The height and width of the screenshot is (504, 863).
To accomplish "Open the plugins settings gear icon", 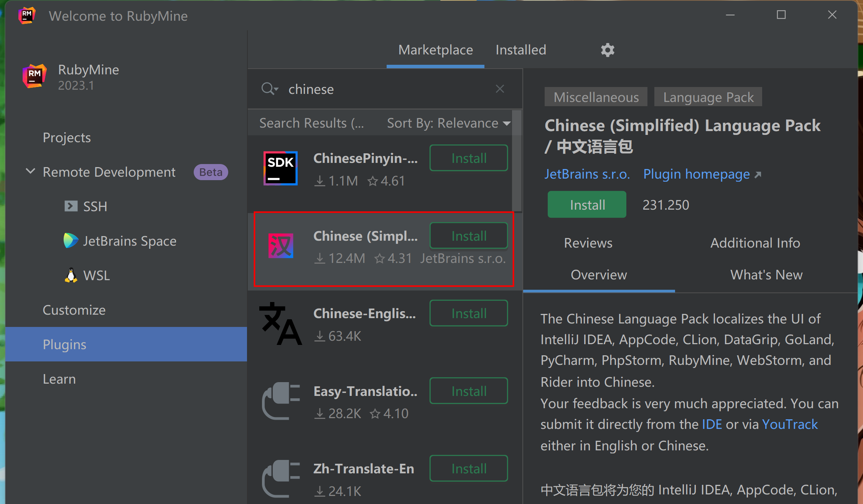I will tap(608, 50).
